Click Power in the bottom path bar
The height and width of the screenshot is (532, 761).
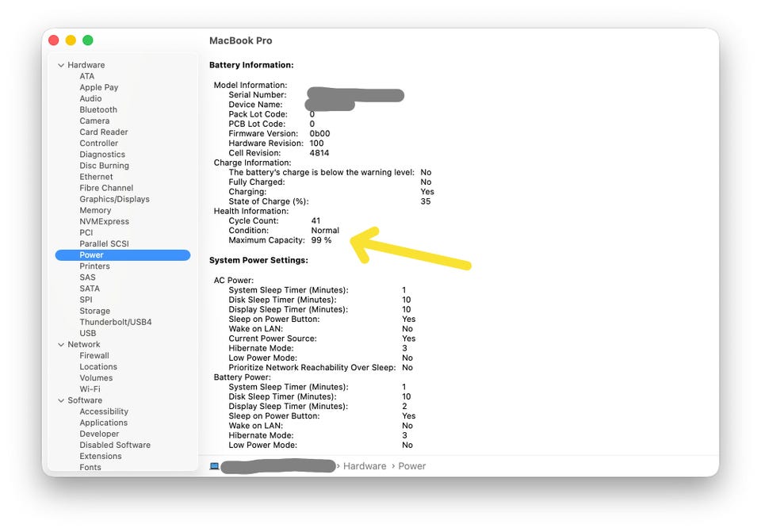[411, 466]
